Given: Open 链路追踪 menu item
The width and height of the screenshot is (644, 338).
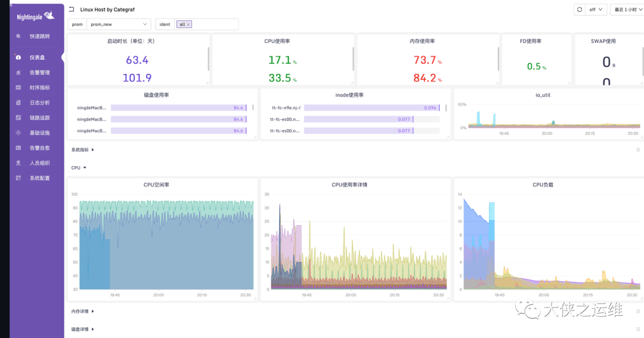Looking at the screenshot, I should tap(39, 118).
